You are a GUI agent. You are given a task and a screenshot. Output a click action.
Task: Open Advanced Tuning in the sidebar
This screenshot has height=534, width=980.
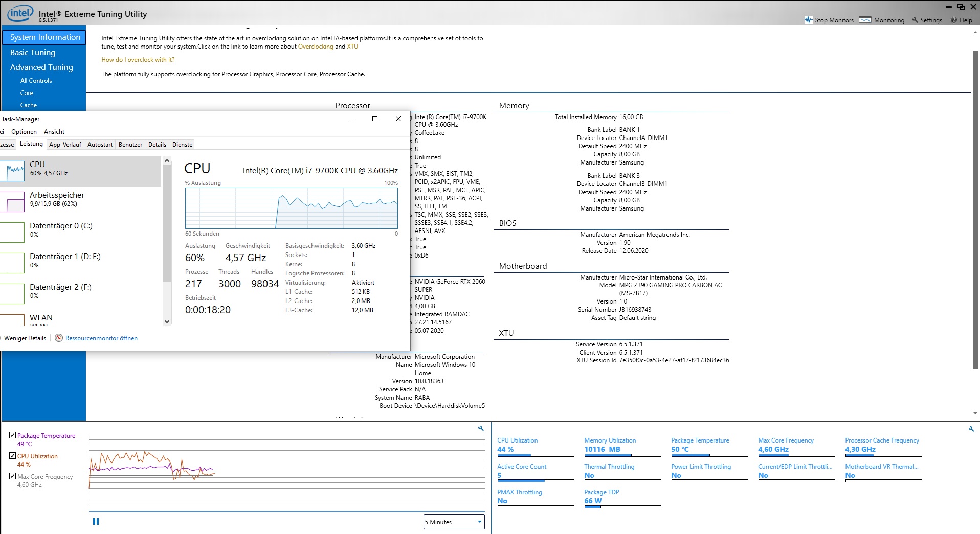tap(41, 67)
